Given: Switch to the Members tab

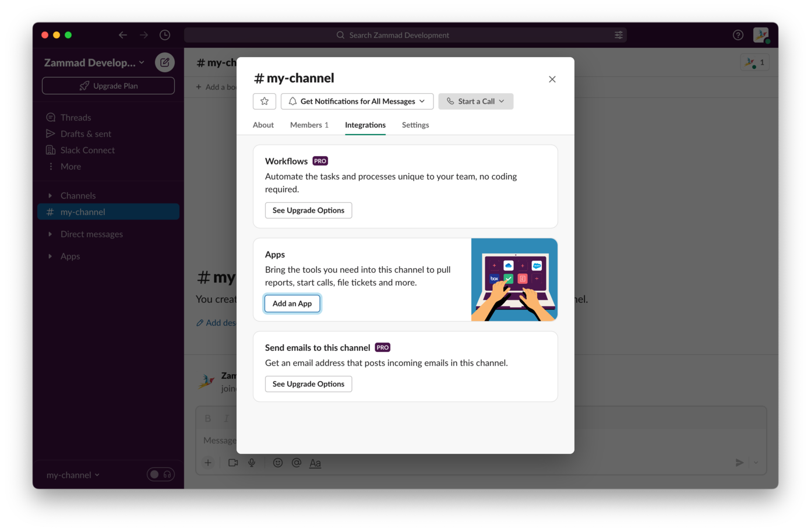Looking at the screenshot, I should click(x=309, y=125).
